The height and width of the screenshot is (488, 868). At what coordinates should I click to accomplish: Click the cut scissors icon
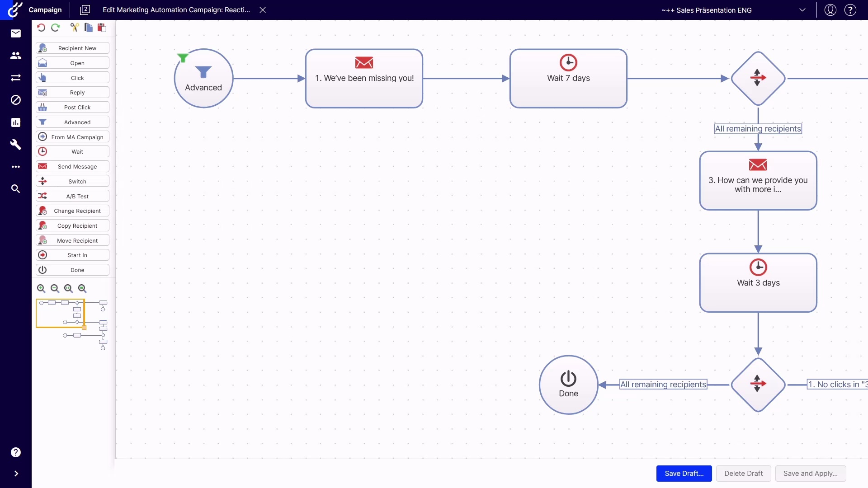74,28
